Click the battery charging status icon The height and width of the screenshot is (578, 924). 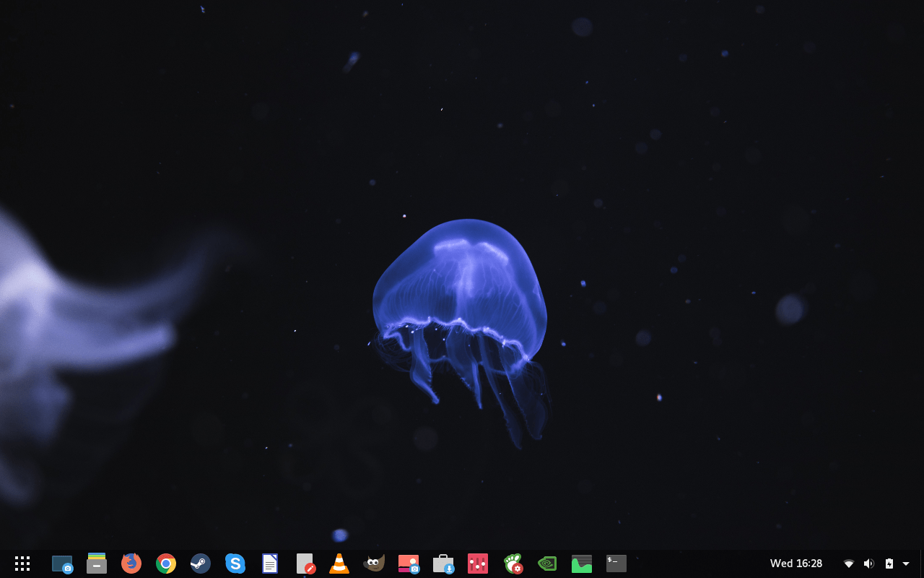(x=889, y=564)
